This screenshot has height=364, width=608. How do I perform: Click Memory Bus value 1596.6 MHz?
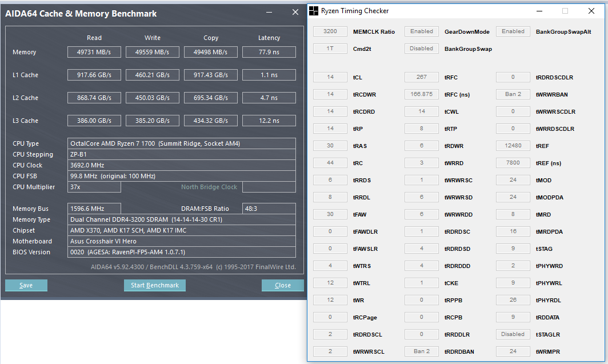94,209
